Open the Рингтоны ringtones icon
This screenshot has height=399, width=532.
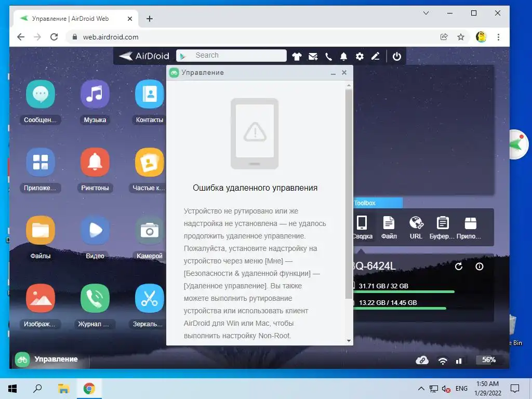(x=95, y=162)
